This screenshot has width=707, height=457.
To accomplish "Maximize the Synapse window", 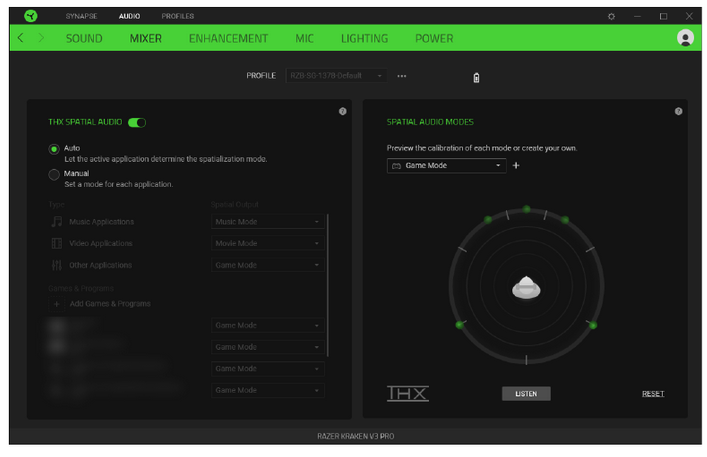I will coord(663,16).
